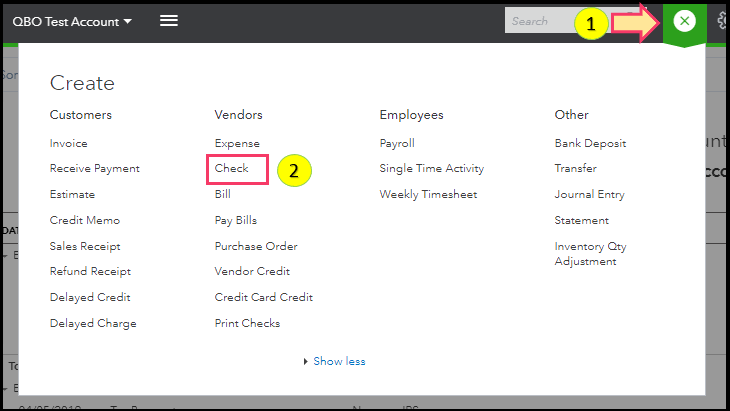Select Purchase Order
Viewport: 730px width, 411px height.
[x=256, y=246]
